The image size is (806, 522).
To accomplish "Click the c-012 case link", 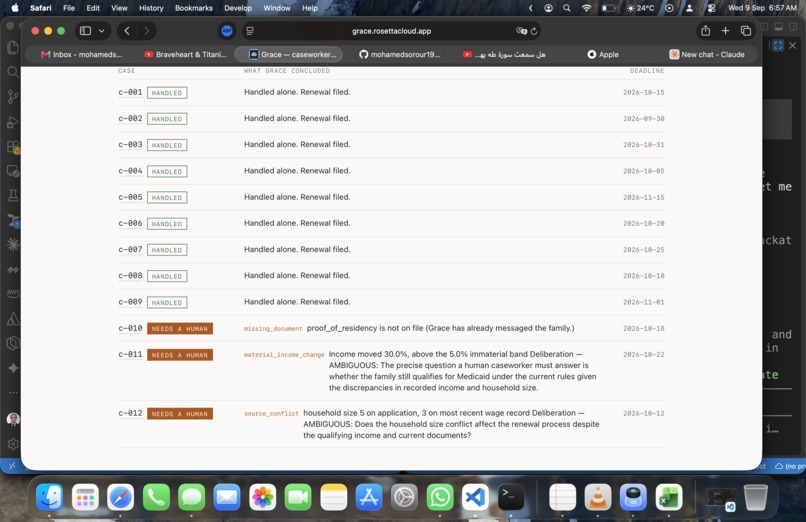I will (130, 413).
